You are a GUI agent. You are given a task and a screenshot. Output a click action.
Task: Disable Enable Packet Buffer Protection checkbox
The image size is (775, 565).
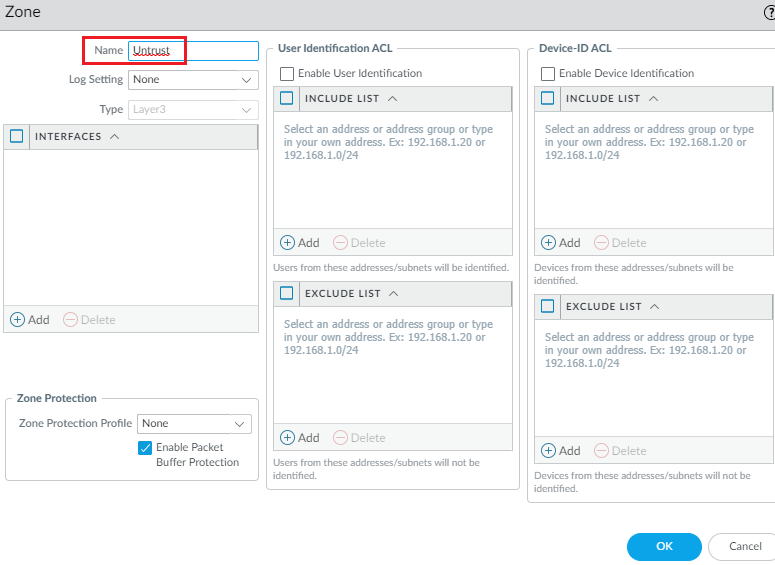pyautogui.click(x=145, y=448)
